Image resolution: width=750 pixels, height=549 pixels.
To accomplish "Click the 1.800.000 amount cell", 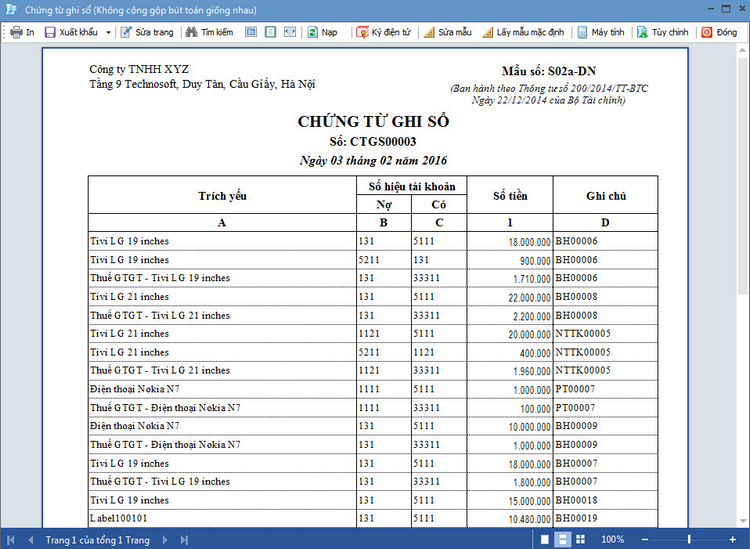I will pyautogui.click(x=532, y=482).
